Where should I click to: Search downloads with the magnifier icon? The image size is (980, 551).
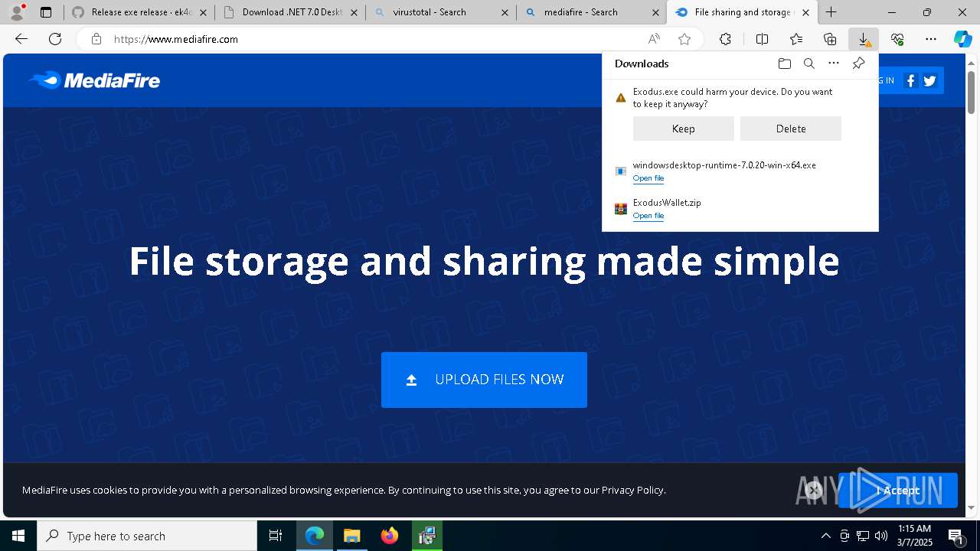point(808,64)
